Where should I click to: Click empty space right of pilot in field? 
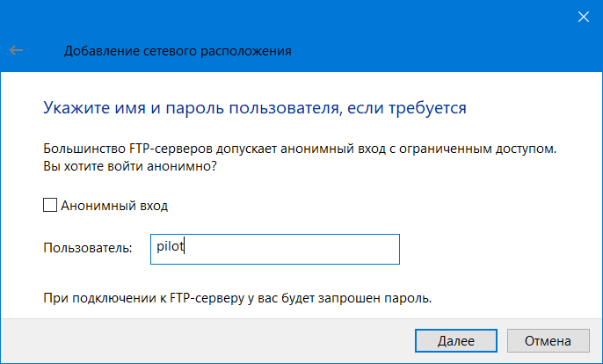click(x=299, y=249)
